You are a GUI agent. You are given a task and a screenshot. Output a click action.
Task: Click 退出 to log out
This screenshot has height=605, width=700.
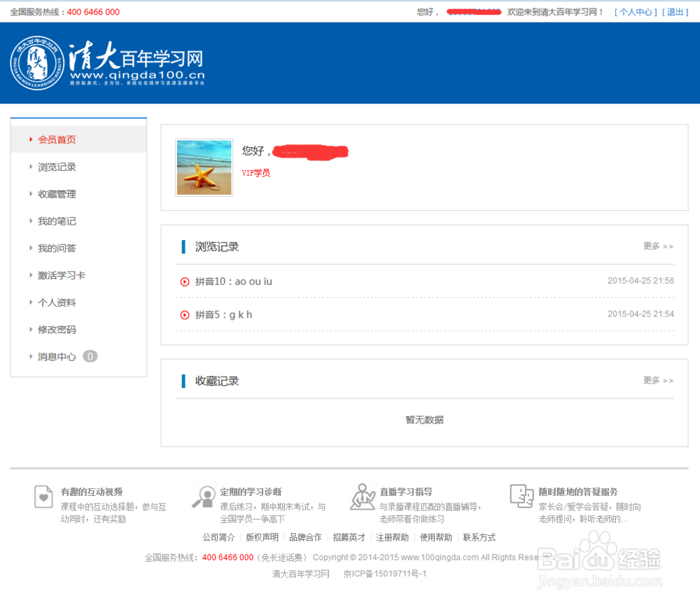tap(675, 11)
